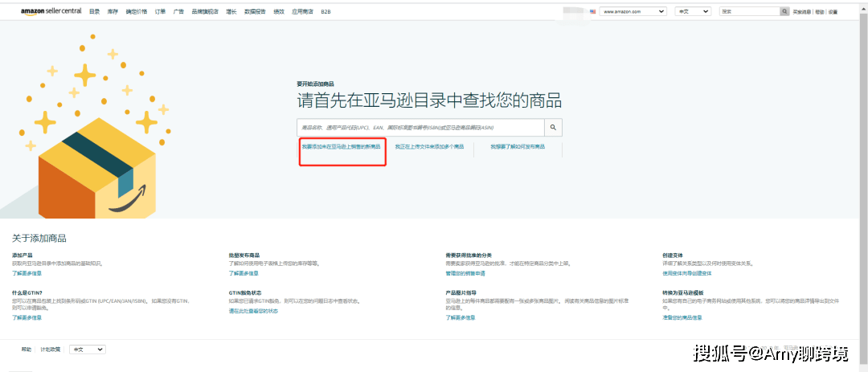Screen dimensions: 868x372
Task: Expand the www.amazon.com marketplace dropdown
Action: click(x=633, y=11)
